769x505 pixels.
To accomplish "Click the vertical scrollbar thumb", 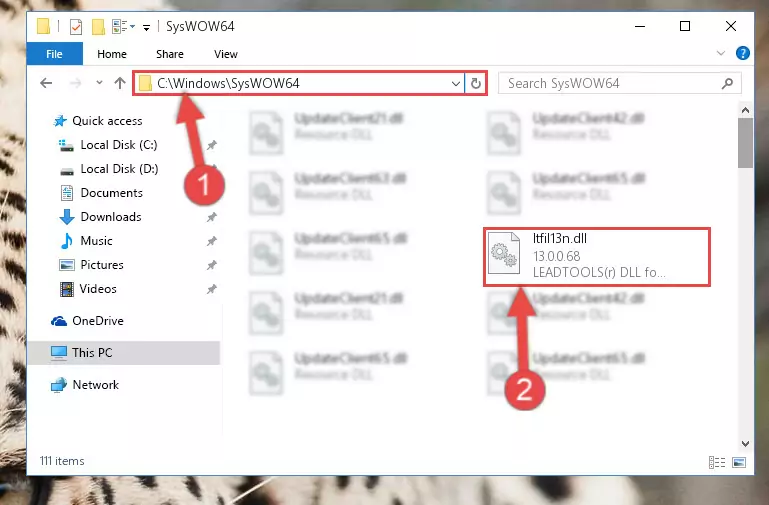I will pyautogui.click(x=745, y=142).
